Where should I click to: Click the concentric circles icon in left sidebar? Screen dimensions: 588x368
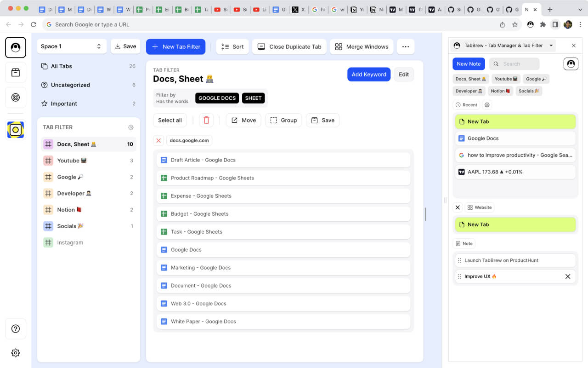click(15, 98)
